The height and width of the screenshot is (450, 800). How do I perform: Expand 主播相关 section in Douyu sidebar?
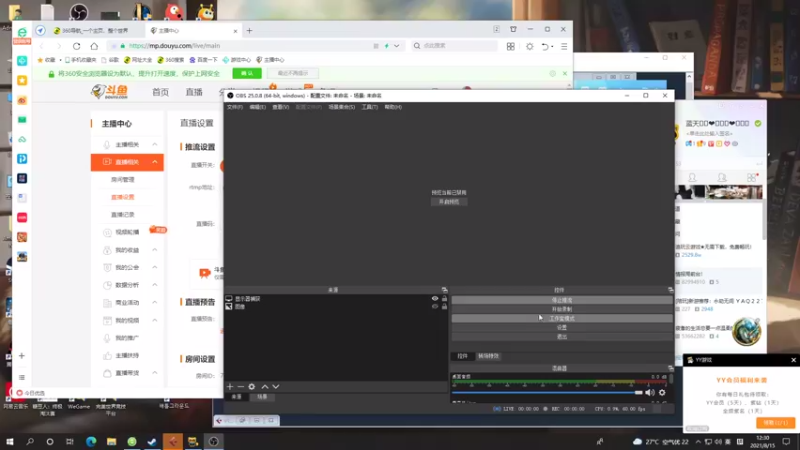pyautogui.click(x=155, y=144)
